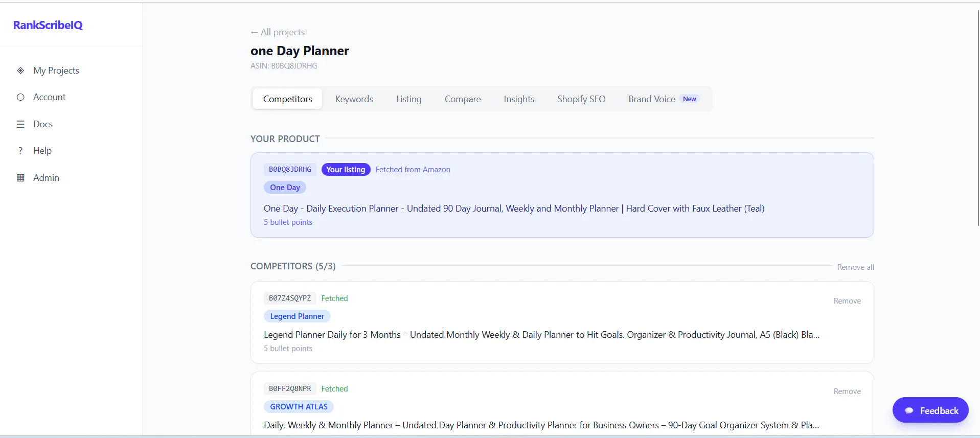This screenshot has height=438, width=980.
Task: Switch to Shopify SEO tab
Action: point(581,99)
